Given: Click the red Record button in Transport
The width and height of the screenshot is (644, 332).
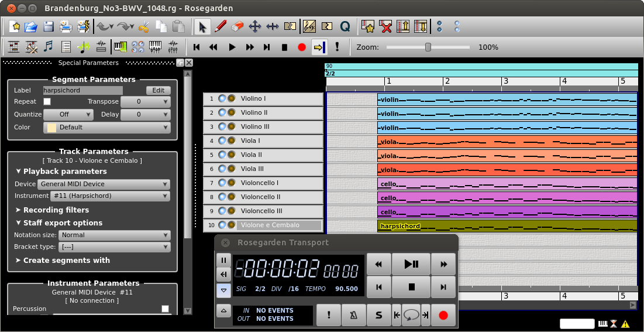Looking at the screenshot, I should point(443,315).
